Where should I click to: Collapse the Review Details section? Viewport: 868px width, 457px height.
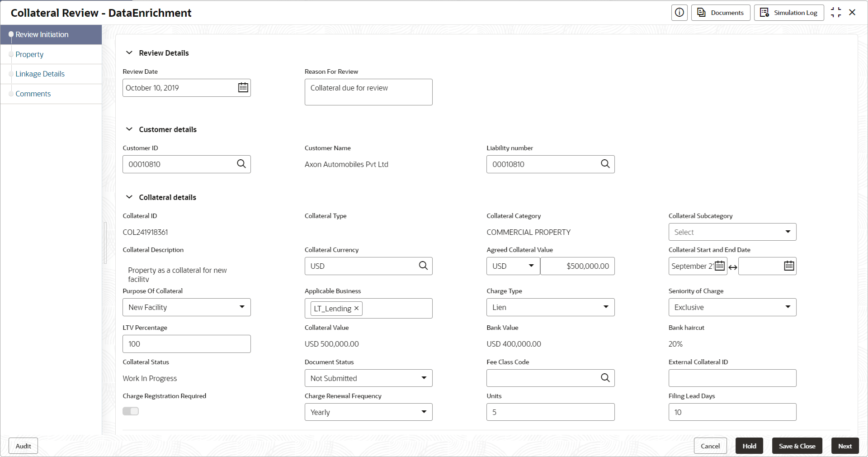(x=129, y=53)
